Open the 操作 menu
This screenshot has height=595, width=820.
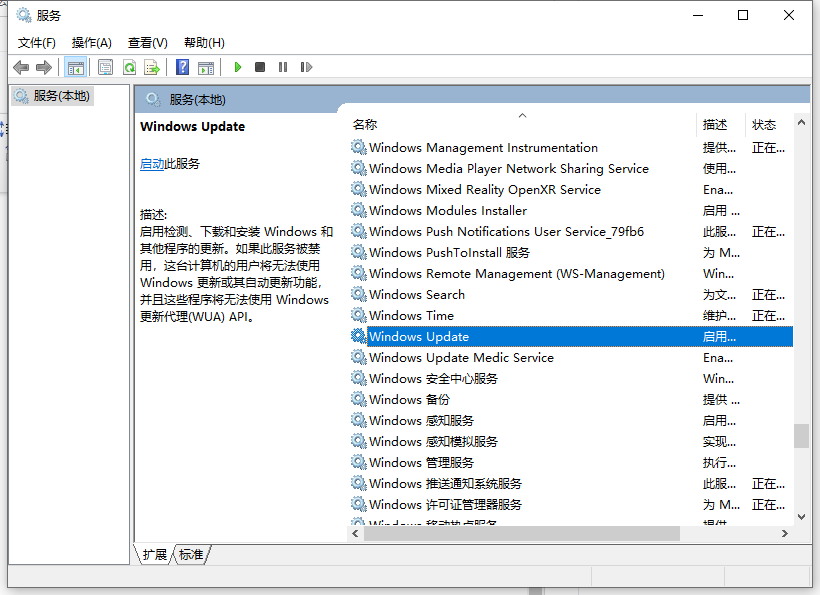[91, 42]
